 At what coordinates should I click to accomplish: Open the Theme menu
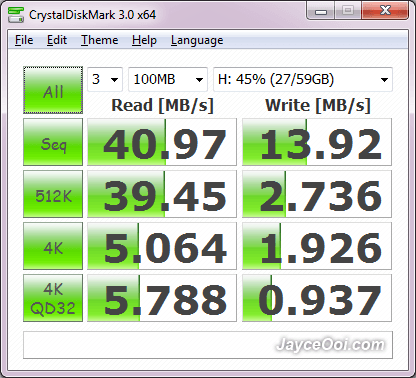coord(99,40)
